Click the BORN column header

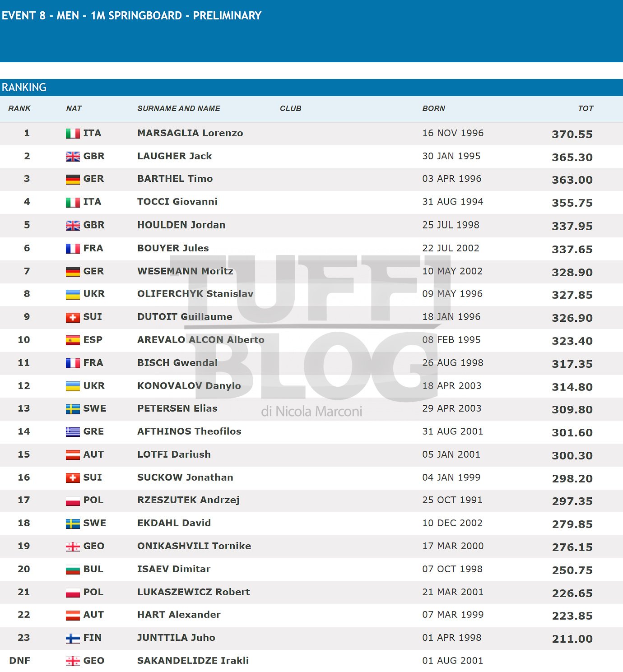tap(434, 108)
